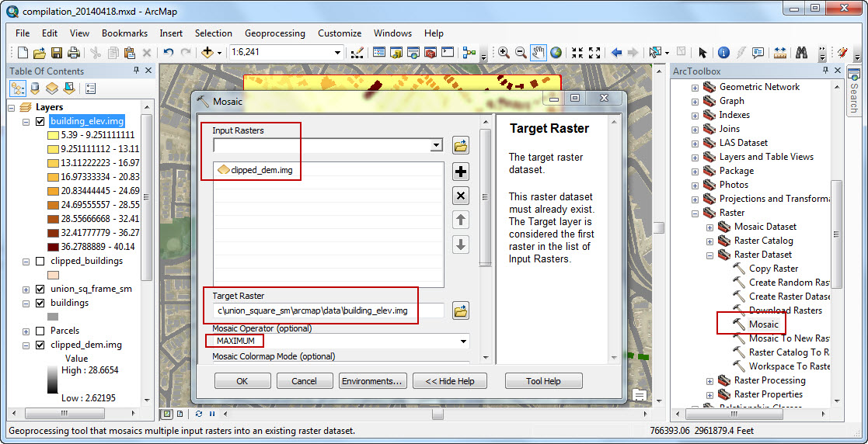Image resolution: width=868 pixels, height=444 pixels.
Task: Select the Measure ruler tool
Action: coord(780,53)
